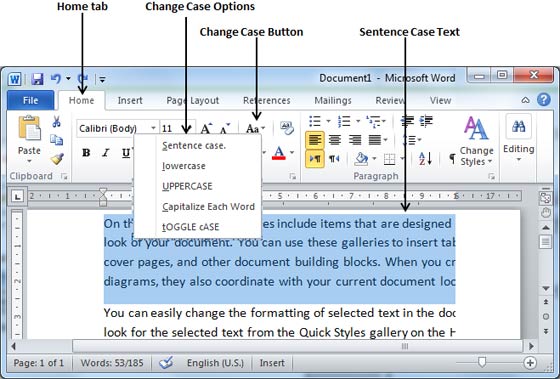Click the font size 11 box
Image resolution: width=560 pixels, height=379 pixels.
click(x=177, y=128)
